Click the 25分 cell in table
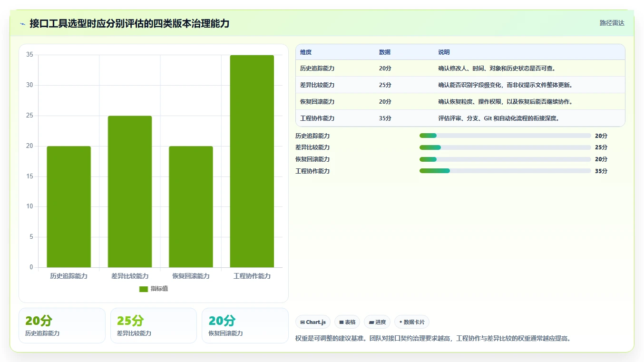 click(x=385, y=85)
